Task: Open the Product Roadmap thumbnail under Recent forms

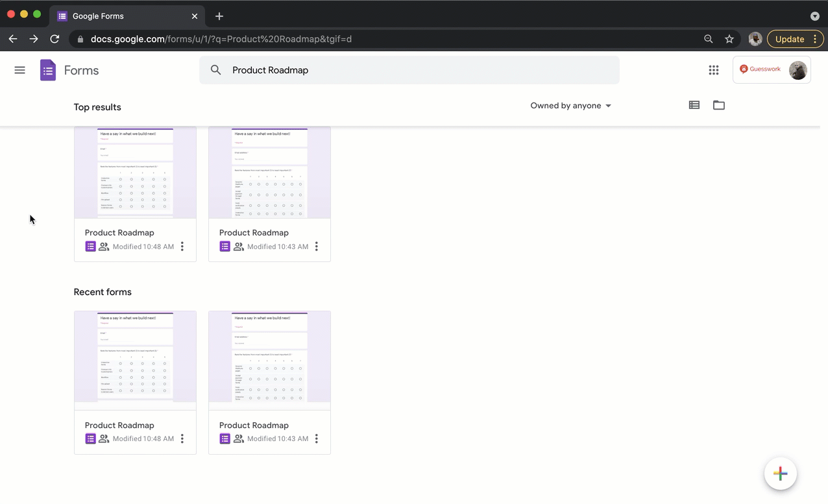Action: coord(135,357)
